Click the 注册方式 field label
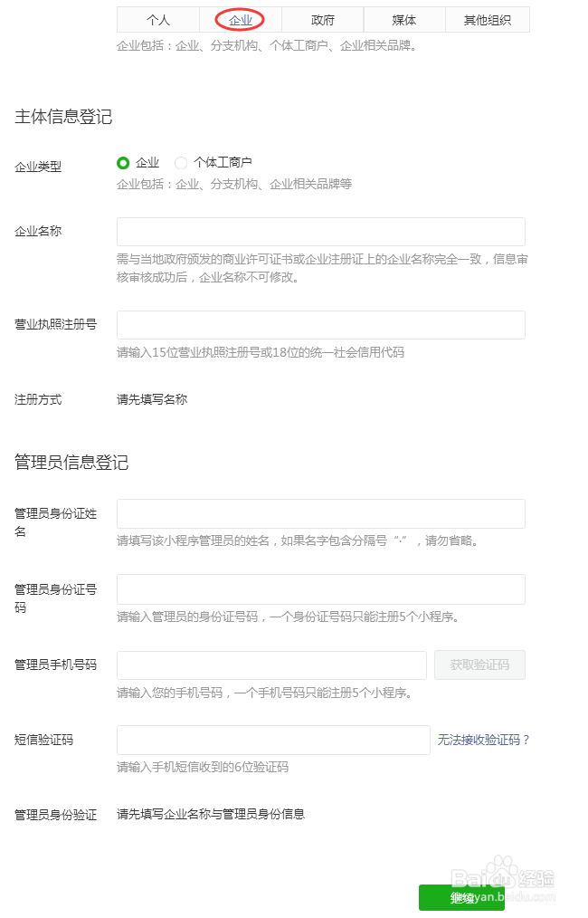Image resolution: width=588 pixels, height=918 pixels. [36, 399]
